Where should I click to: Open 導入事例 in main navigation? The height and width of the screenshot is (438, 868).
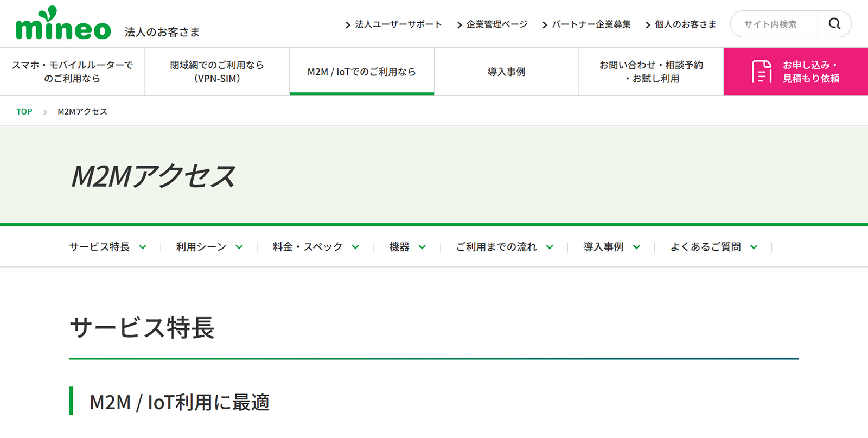tap(506, 72)
